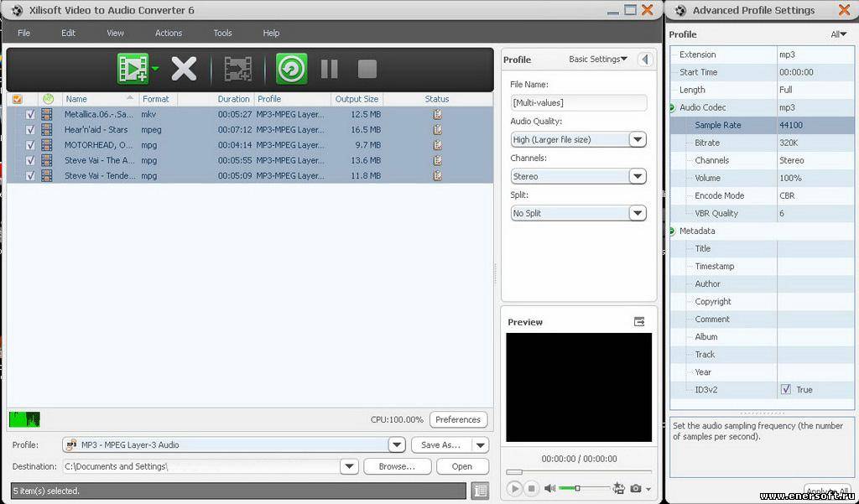Screen dimensions: 859x504
Task: Click film icon of MOTORHEAD row
Action: pyautogui.click(x=47, y=145)
